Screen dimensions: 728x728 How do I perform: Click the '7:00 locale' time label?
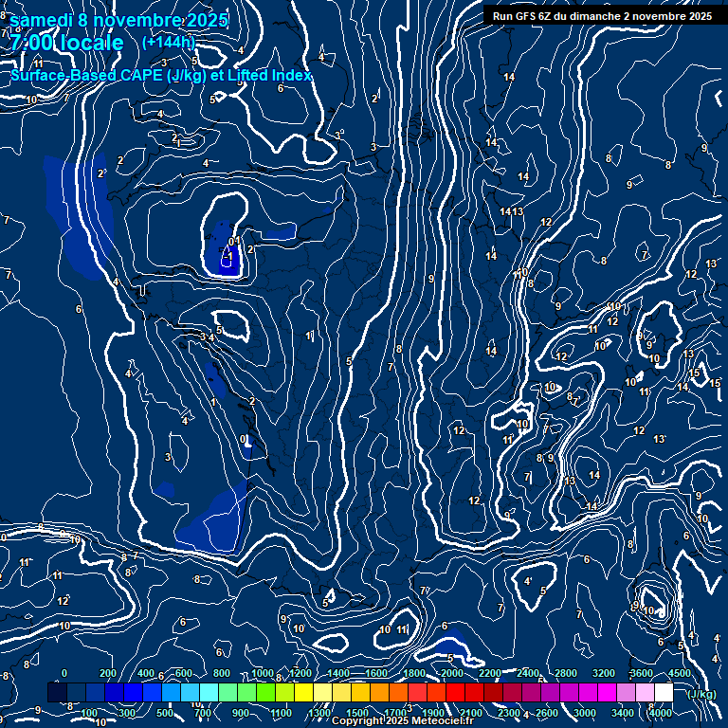coord(67,43)
